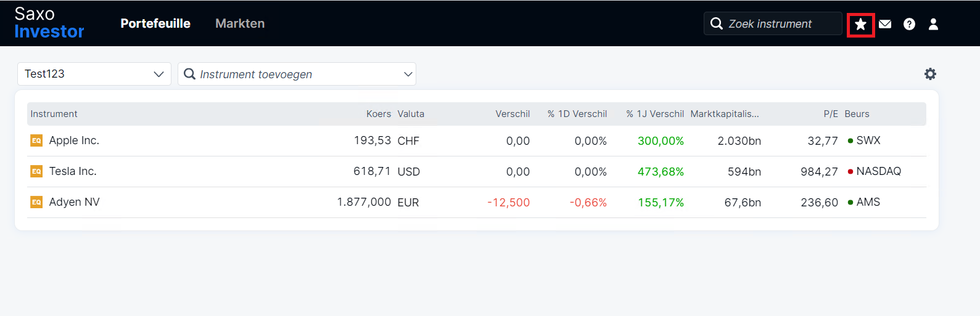Click the SWX exchange cell
Viewport: 980px width, 316px height.
pos(868,140)
